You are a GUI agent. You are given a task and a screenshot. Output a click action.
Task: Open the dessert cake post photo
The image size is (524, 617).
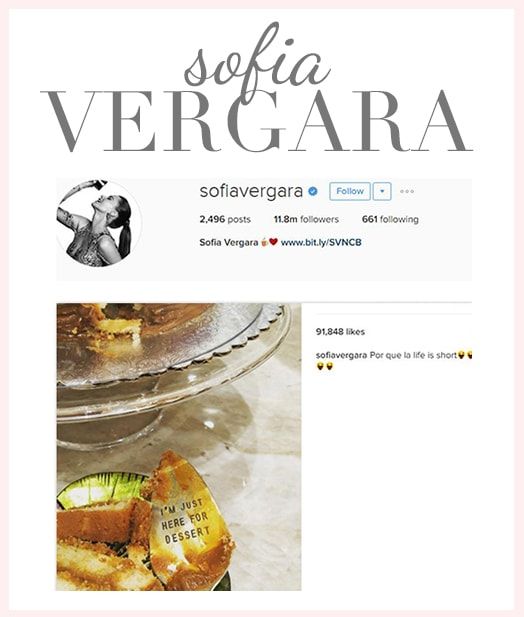(179, 447)
